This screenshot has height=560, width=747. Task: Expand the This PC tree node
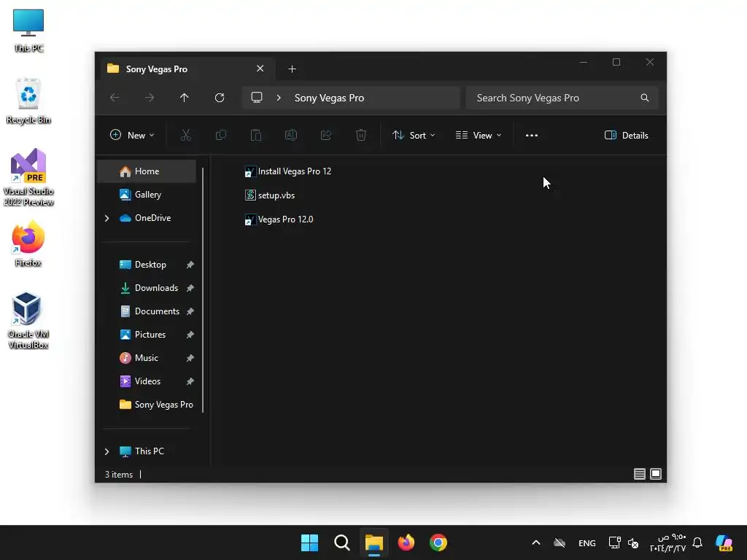[107, 451]
